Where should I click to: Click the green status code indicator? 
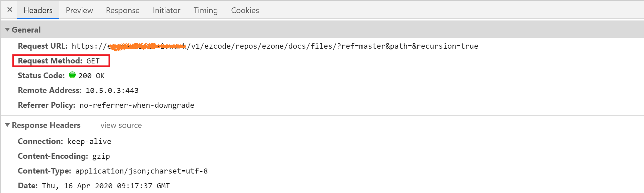tap(72, 75)
